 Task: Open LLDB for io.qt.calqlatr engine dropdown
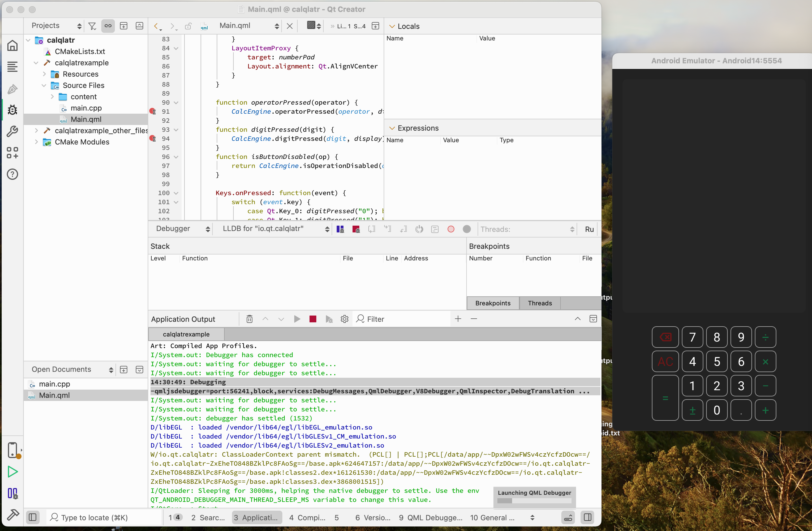coord(276,229)
